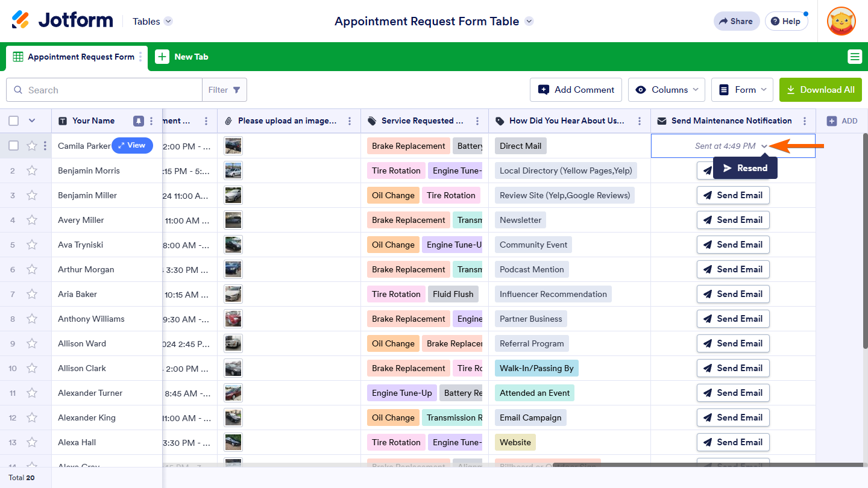Open the Help button

[786, 21]
